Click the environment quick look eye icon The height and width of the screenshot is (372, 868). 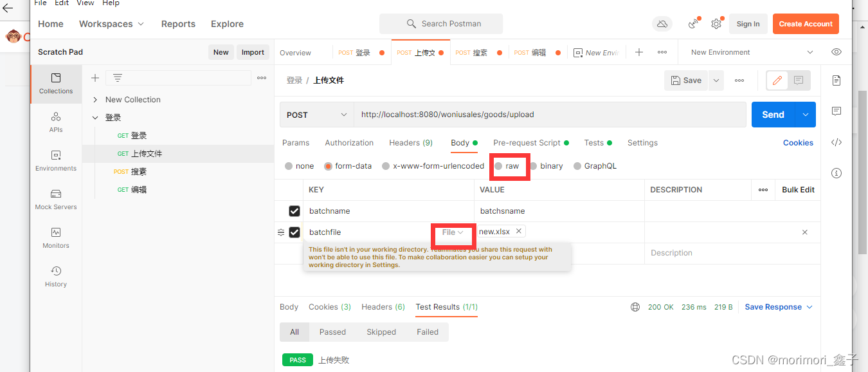click(836, 52)
